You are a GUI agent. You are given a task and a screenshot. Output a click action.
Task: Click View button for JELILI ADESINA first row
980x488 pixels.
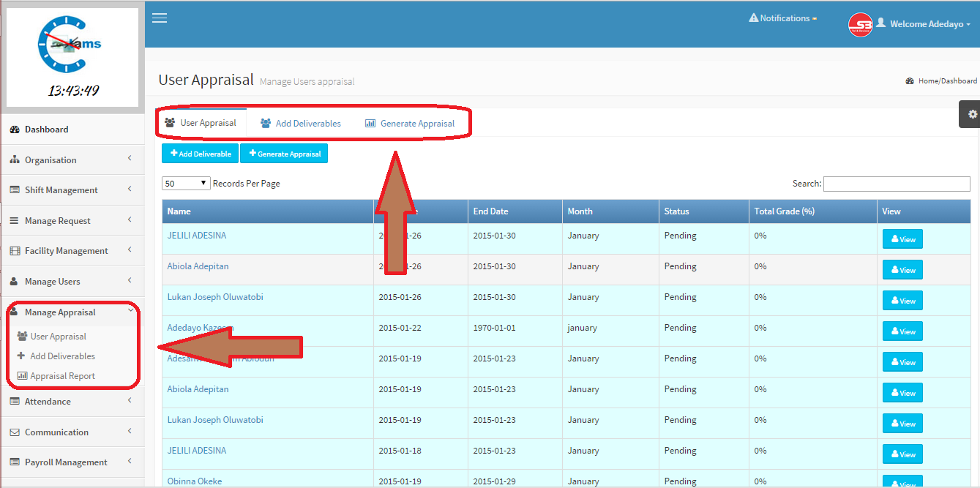[902, 239]
